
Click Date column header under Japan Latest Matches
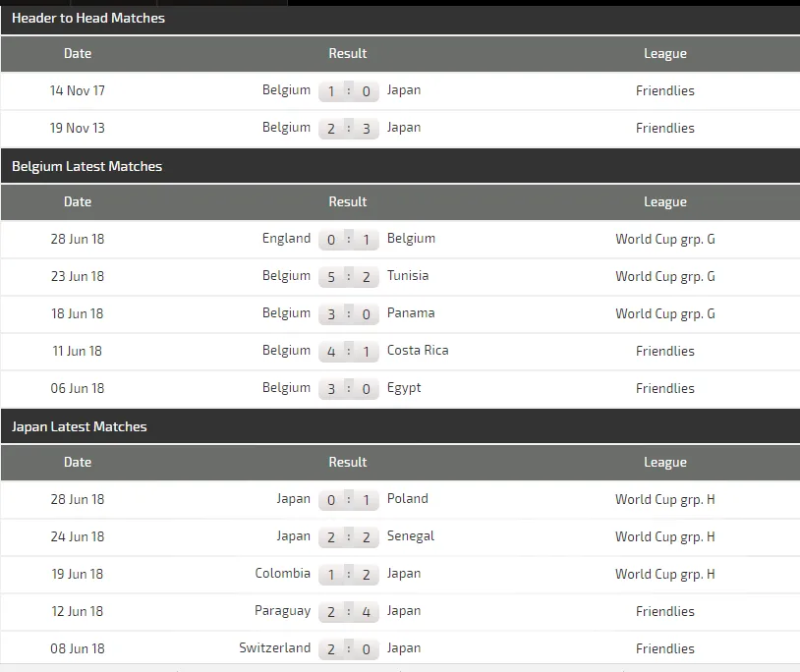tap(78, 462)
